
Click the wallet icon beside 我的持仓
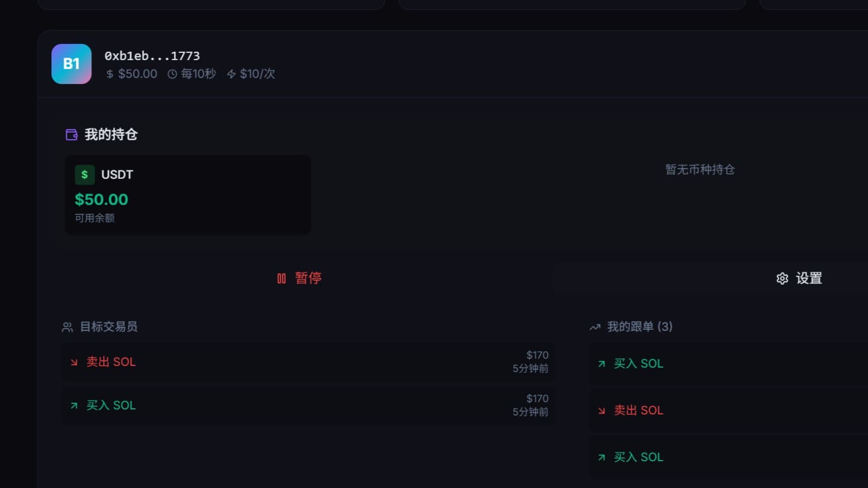71,135
